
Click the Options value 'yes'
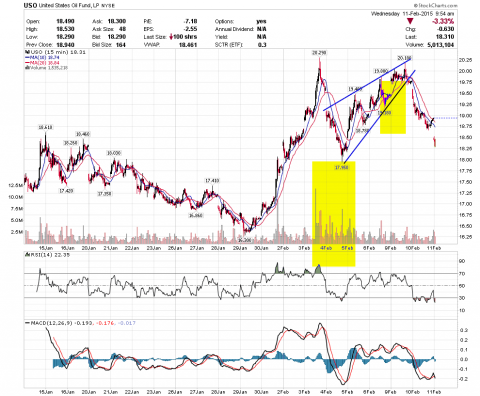(x=261, y=21)
